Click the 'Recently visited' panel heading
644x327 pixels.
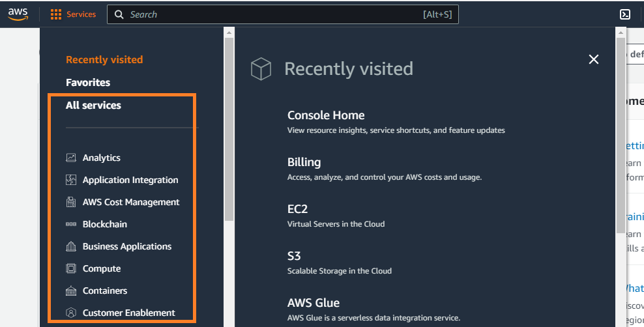point(349,68)
